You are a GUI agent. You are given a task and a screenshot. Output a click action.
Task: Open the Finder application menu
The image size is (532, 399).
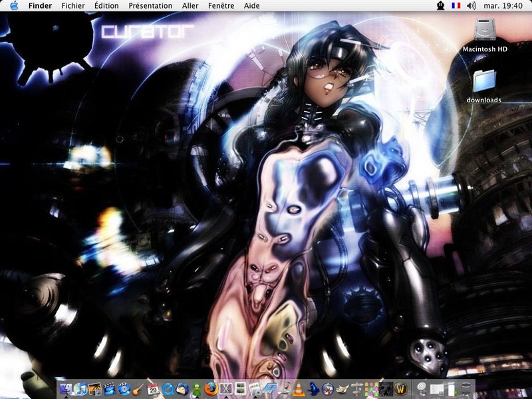pos(40,5)
